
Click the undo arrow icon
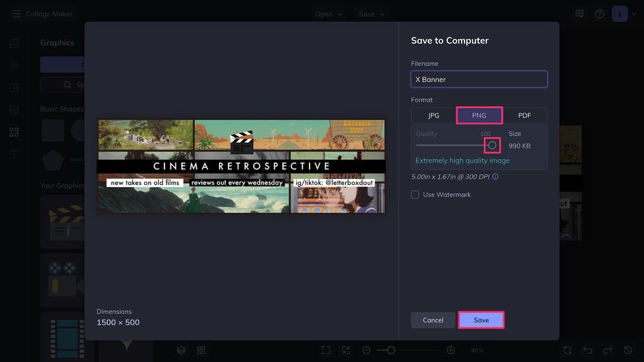pyautogui.click(x=588, y=350)
